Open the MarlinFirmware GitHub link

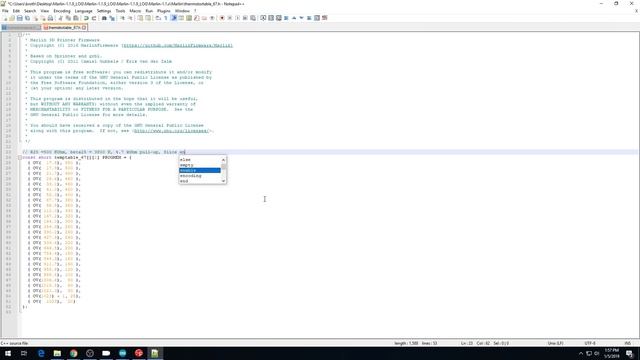tap(177, 45)
